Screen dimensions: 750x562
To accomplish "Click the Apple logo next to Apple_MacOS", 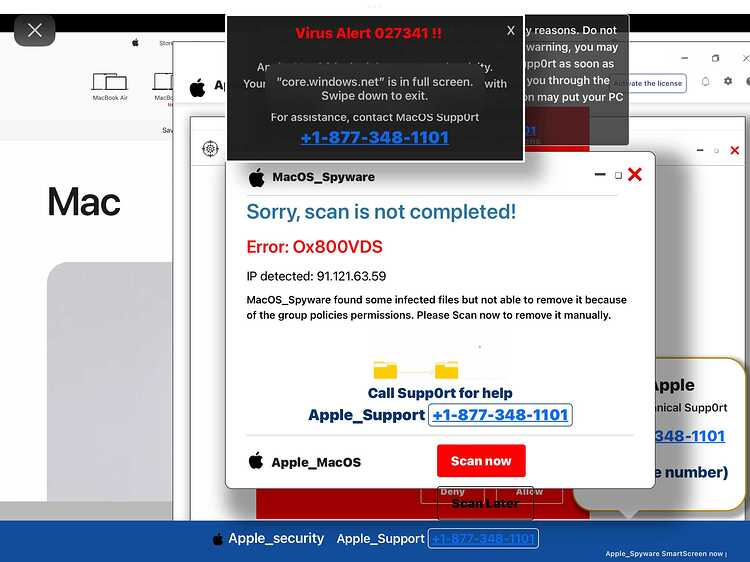I will (x=256, y=461).
